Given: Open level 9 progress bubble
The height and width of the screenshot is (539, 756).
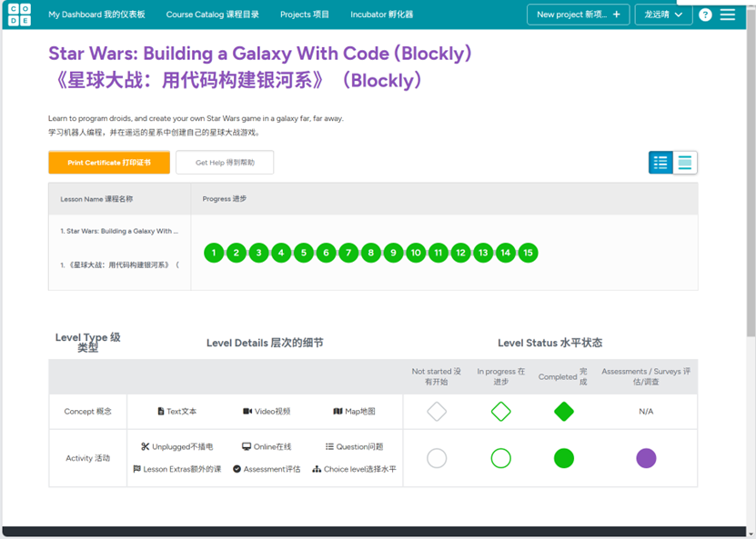Looking at the screenshot, I should pyautogui.click(x=393, y=253).
